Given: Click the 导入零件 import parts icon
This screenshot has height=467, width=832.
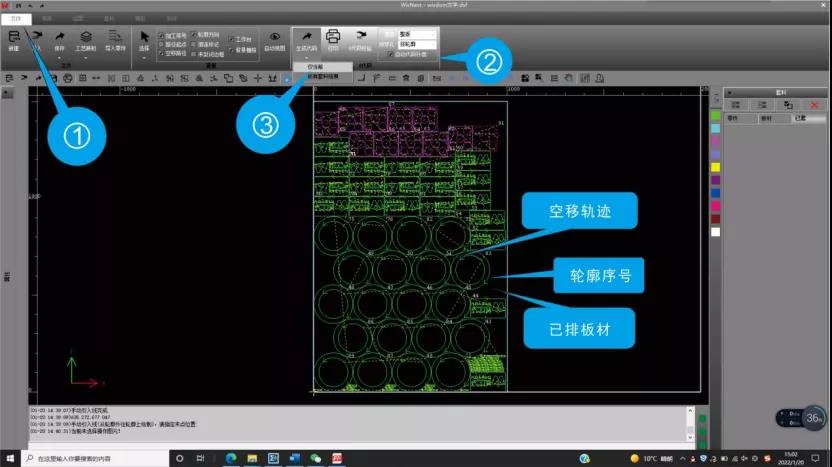Looking at the screenshot, I should (x=115, y=36).
